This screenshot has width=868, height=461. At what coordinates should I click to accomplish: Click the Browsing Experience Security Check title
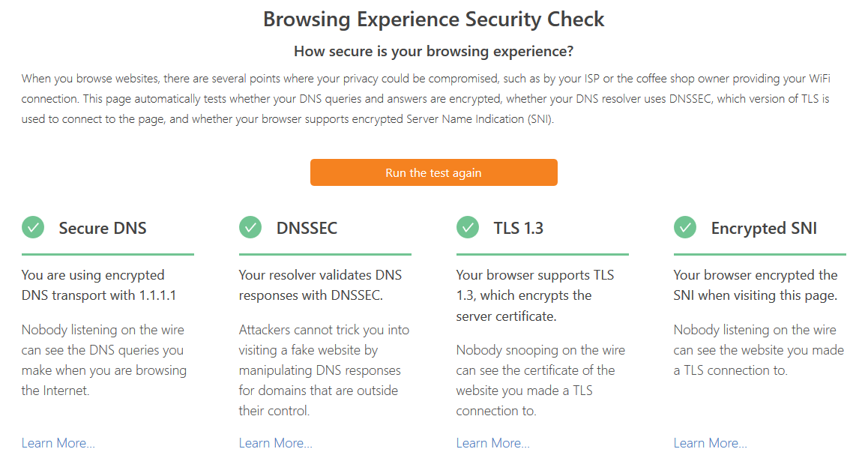click(433, 19)
